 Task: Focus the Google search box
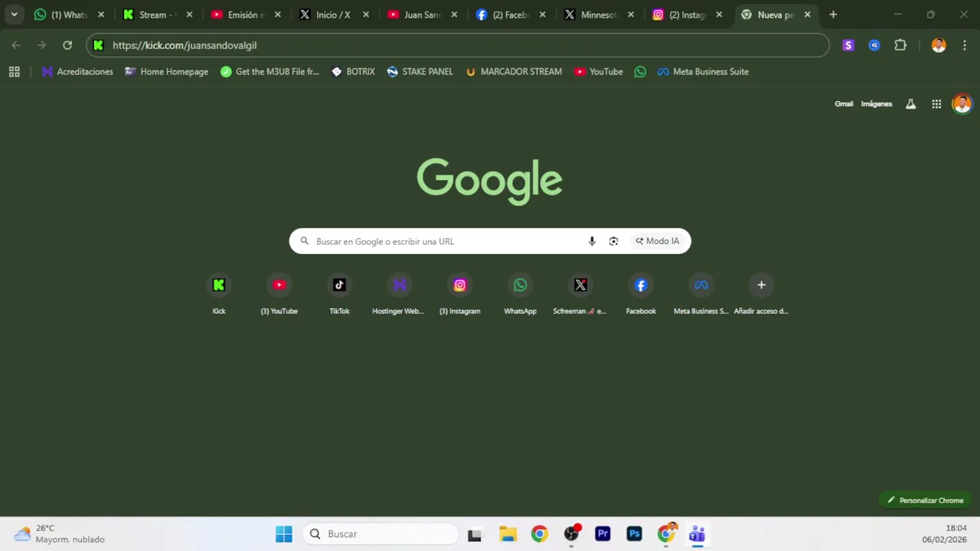click(x=490, y=241)
